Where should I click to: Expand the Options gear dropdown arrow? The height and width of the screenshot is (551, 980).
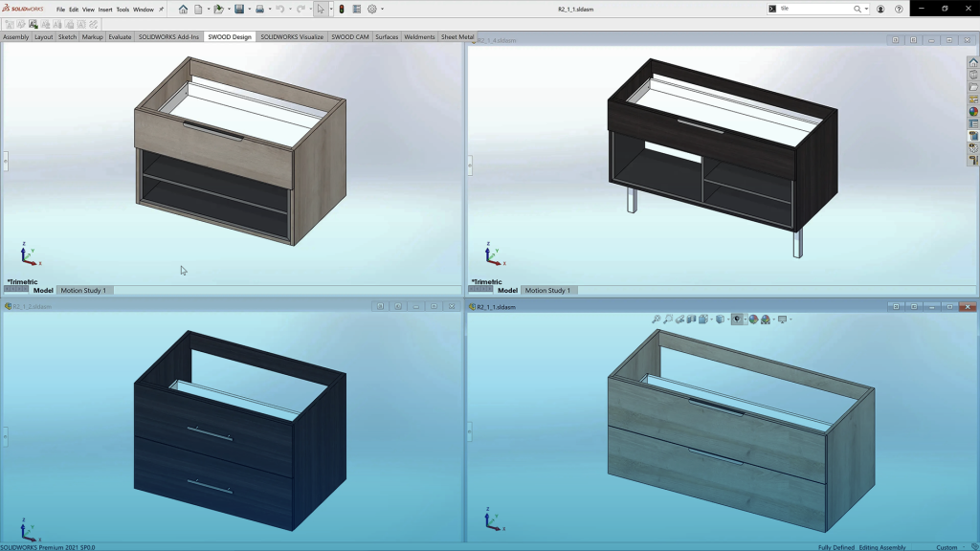pos(382,10)
